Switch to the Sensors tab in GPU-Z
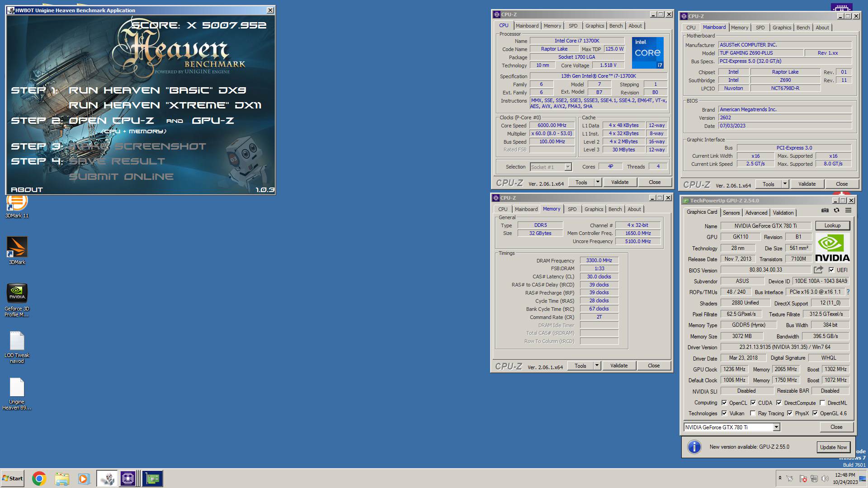Image resolution: width=868 pixels, height=488 pixels. pos(731,213)
